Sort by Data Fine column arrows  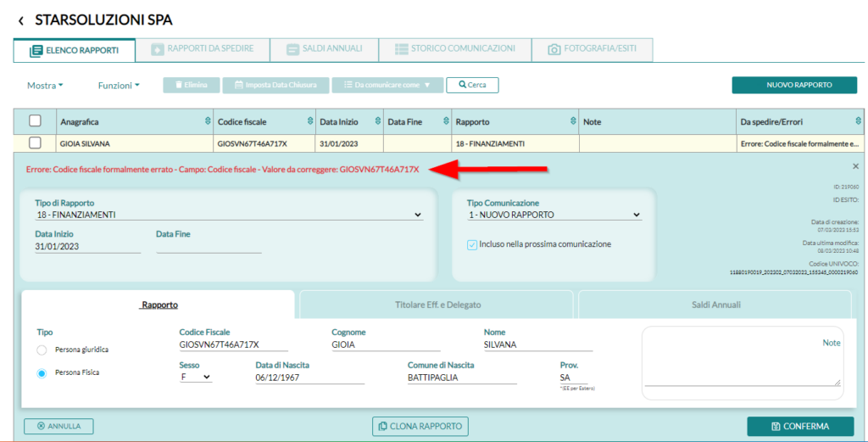click(x=446, y=121)
